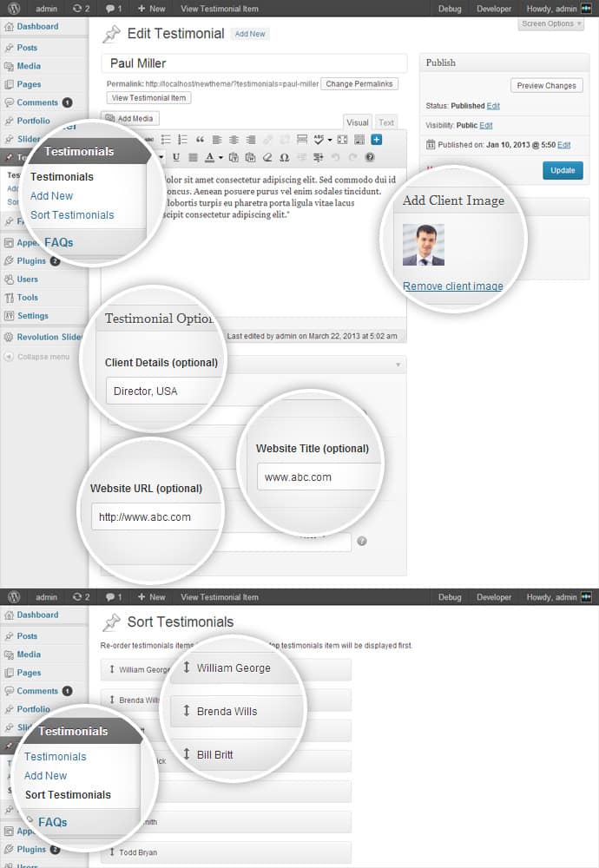Open the text color dropdown arrow

pos(221,157)
